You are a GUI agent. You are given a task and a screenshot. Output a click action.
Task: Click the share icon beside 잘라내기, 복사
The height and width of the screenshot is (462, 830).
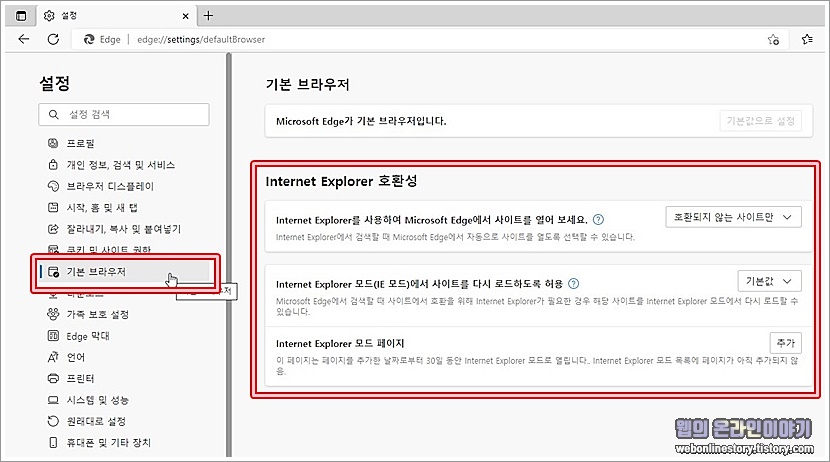tap(53, 229)
